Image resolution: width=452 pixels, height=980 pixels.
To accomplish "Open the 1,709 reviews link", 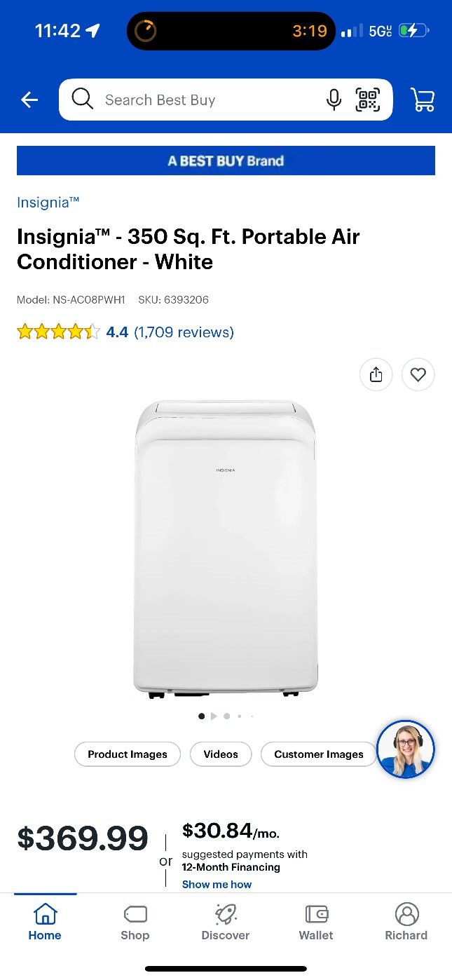I will click(184, 332).
